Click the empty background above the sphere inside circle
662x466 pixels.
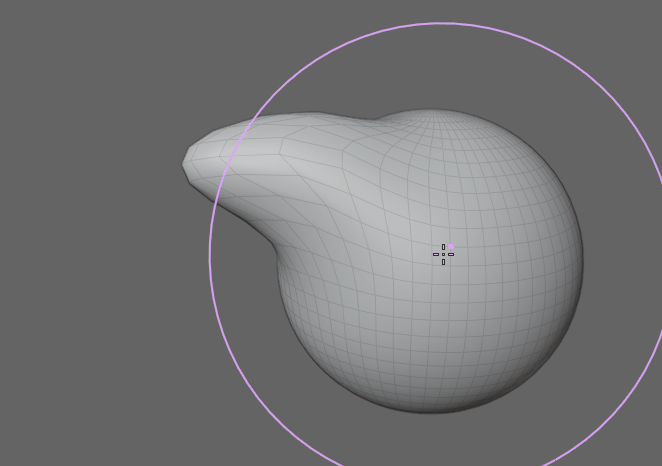point(440,65)
